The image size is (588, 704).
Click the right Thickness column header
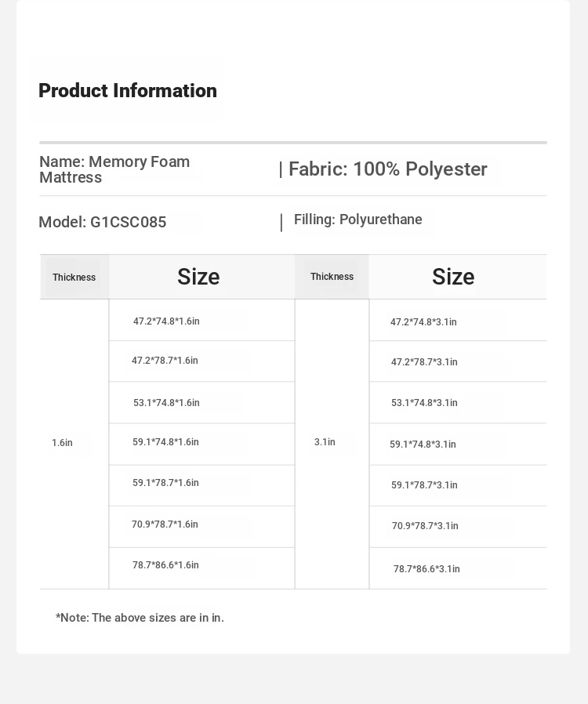332,277
